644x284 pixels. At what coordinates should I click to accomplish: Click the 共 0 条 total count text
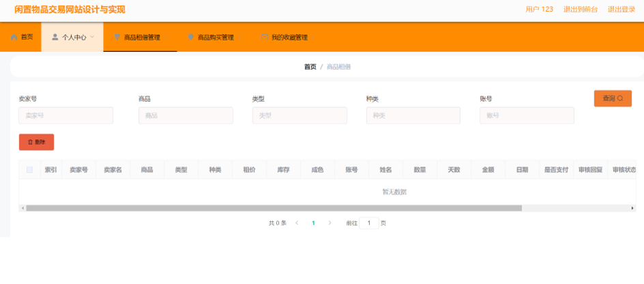click(x=278, y=223)
